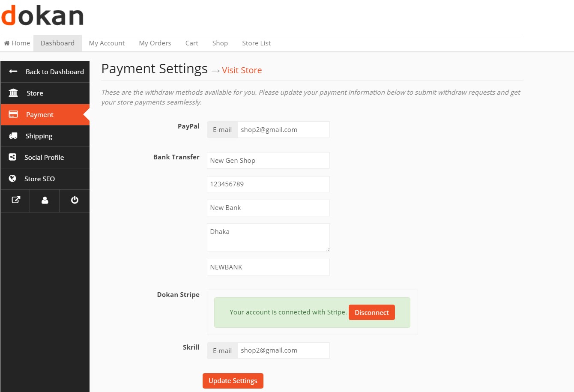Select Payment in the sidebar
Screen dimensions: 574x392
45,114
